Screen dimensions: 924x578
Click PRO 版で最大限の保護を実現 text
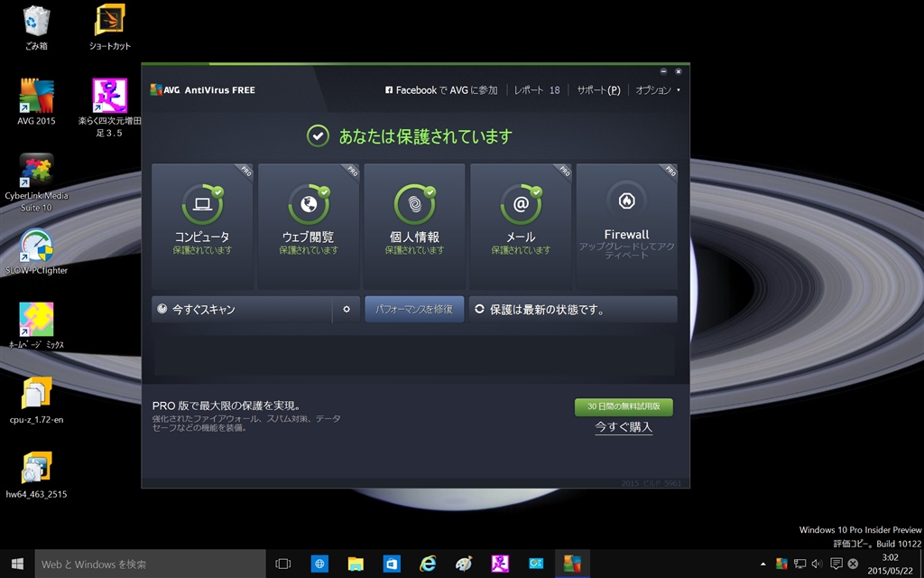pyautogui.click(x=226, y=406)
